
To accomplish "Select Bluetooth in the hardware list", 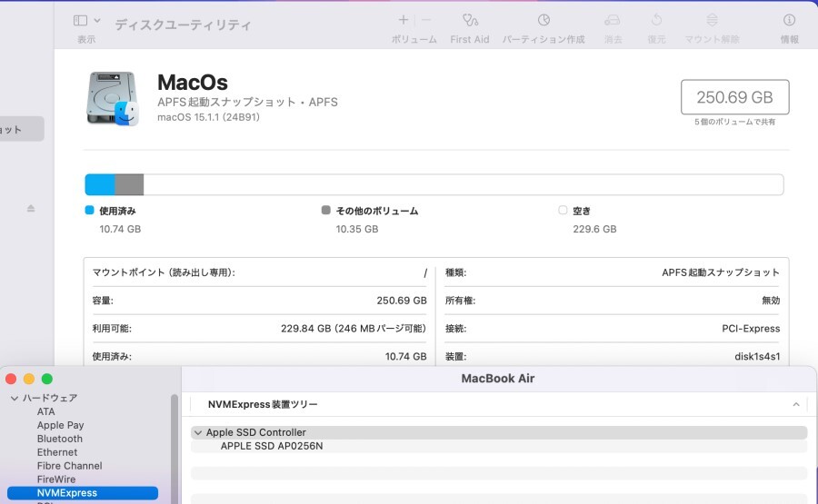I will [x=59, y=439].
